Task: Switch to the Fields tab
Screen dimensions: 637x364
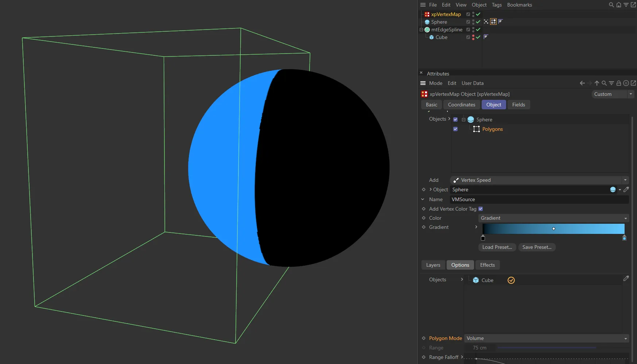Action: [518, 105]
